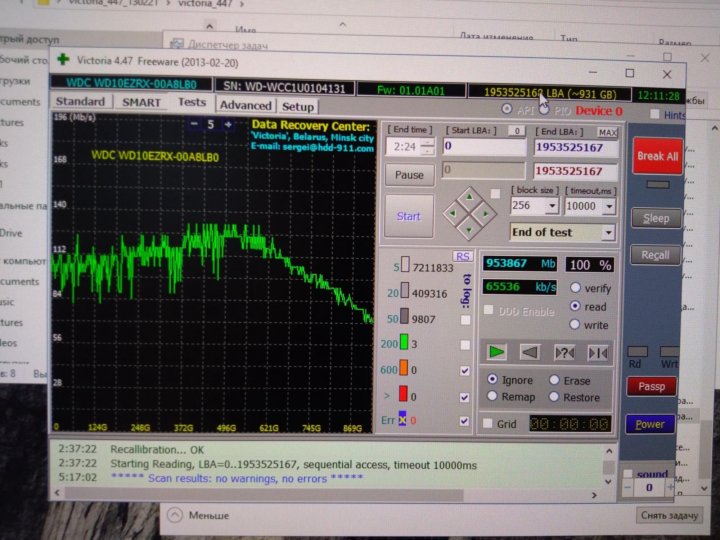Click the right arrow in the navigation diamond
This screenshot has height=540, width=720.
point(485,212)
